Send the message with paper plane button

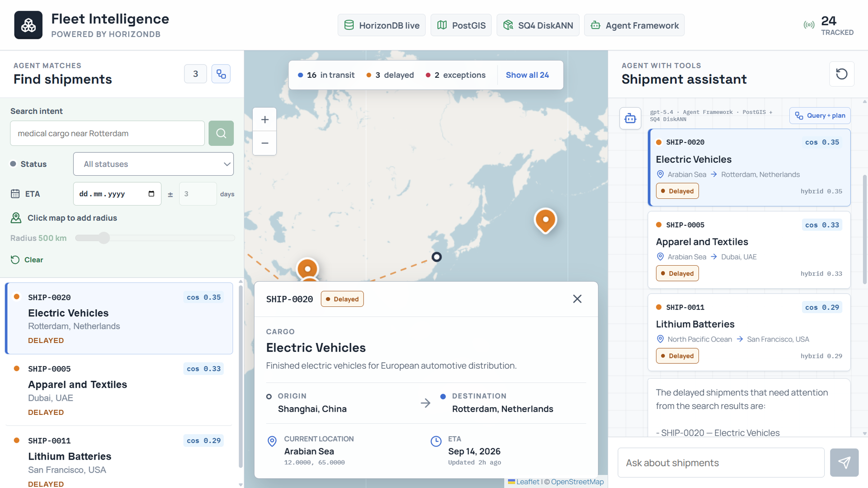(x=844, y=463)
